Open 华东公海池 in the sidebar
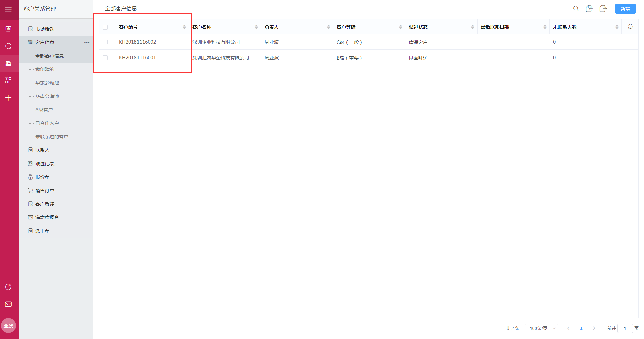Image resolution: width=644 pixels, height=339 pixels. (x=47, y=83)
